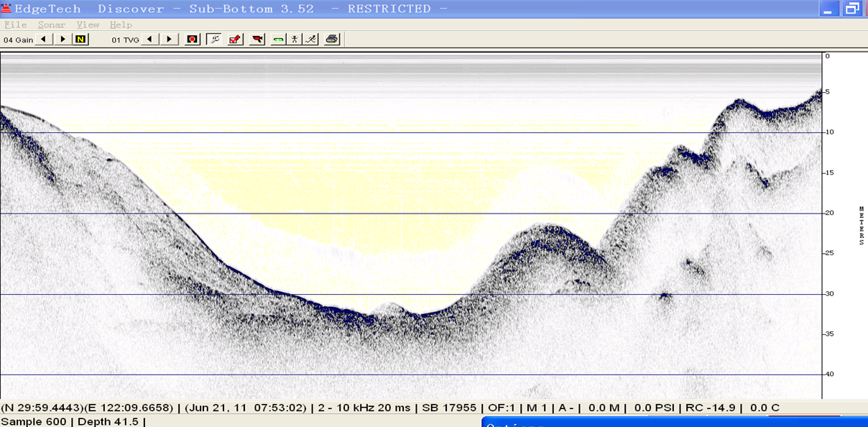Viewport: 868px width, 427px height.
Task: Click the E 122:09.6658 longitude in the status bar
Action: pyautogui.click(x=129, y=408)
